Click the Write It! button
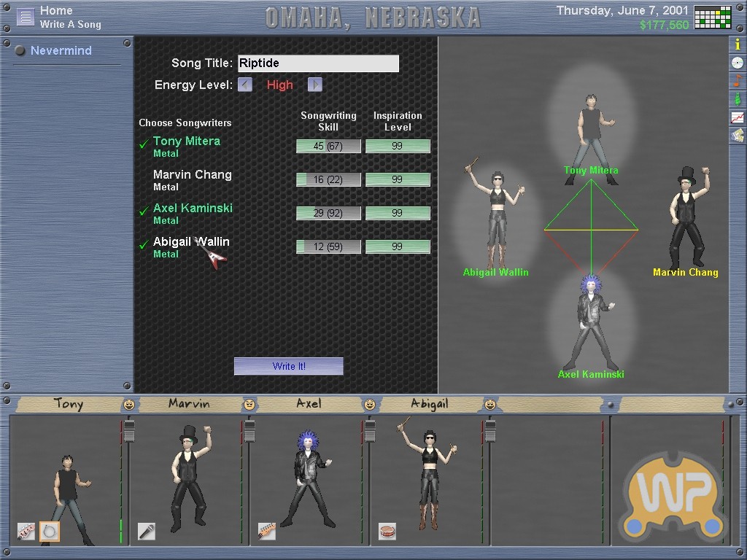This screenshot has width=747, height=560. point(288,366)
